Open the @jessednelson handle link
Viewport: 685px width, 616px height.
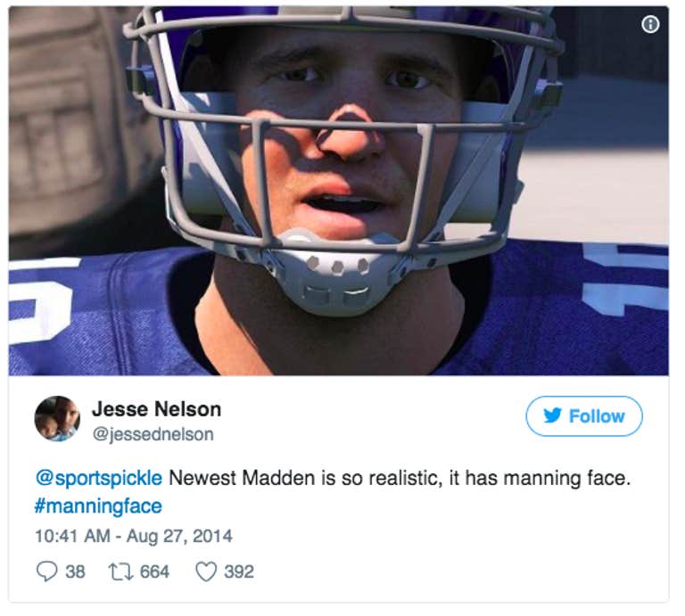pos(153,434)
